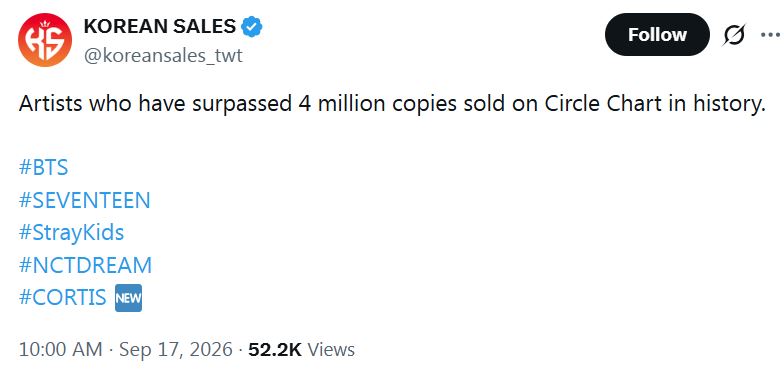The width and height of the screenshot is (784, 380).
Task: Open the #CORTIS hashtag
Action: [62, 298]
